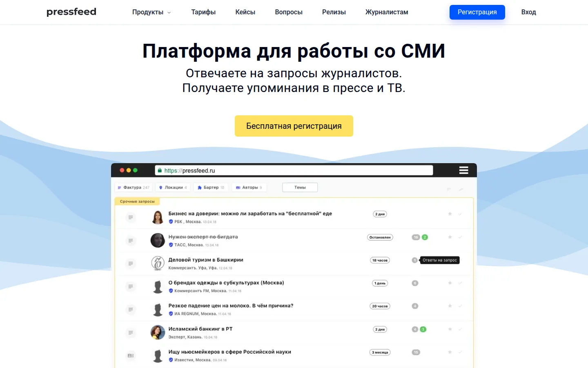Expand the Продукты dropdown menu
The image size is (588, 368).
tap(151, 12)
